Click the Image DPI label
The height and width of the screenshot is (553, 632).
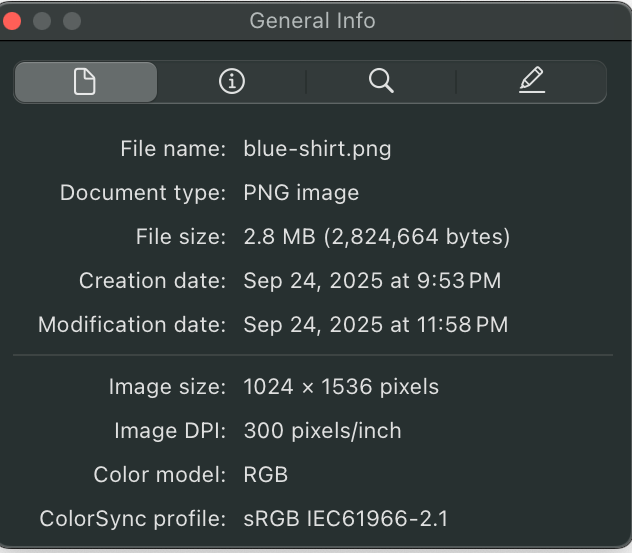coord(170,431)
